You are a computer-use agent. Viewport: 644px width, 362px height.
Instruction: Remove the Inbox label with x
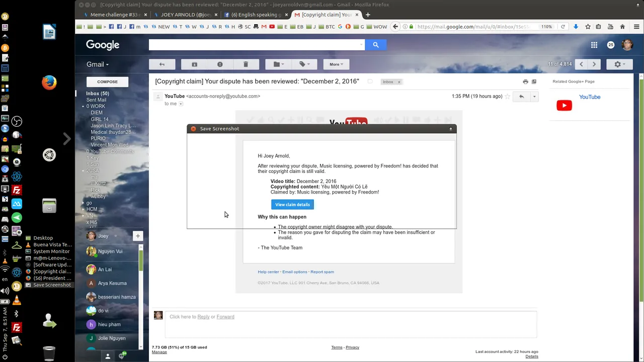pyautogui.click(x=399, y=82)
